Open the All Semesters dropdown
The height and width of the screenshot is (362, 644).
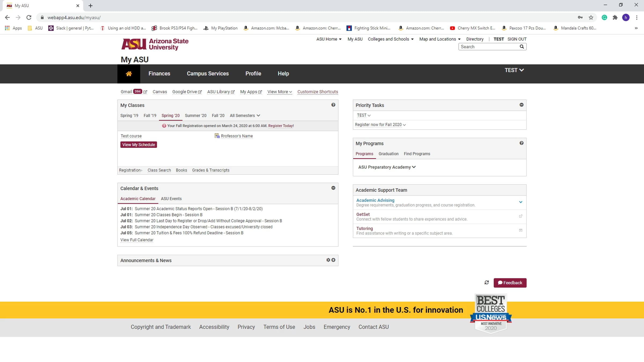point(245,116)
